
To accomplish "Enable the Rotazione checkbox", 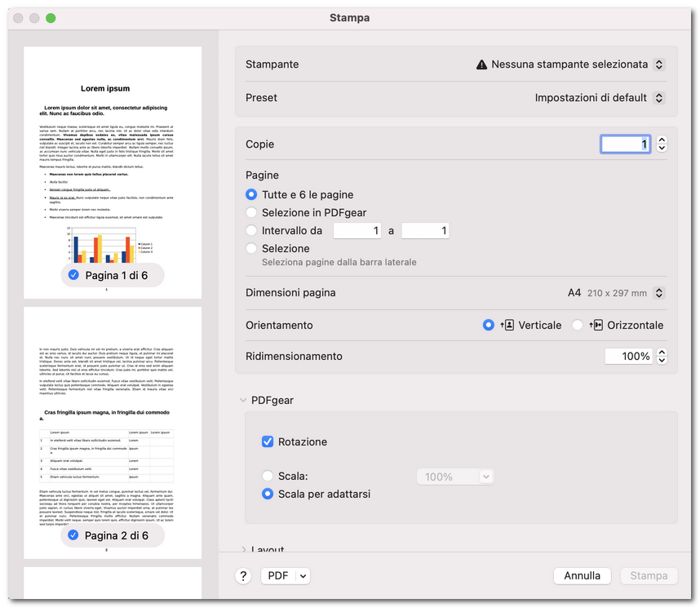I will [268, 442].
